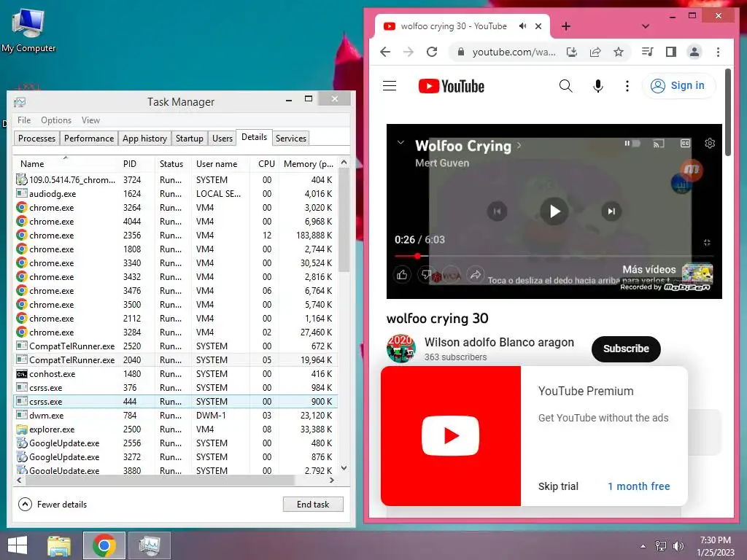Viewport: 747px width, 560px height.
Task: Click the install app icon in address bar
Action: (x=572, y=52)
